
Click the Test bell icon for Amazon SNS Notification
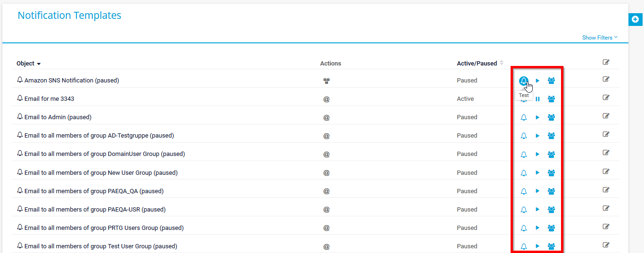tap(523, 81)
